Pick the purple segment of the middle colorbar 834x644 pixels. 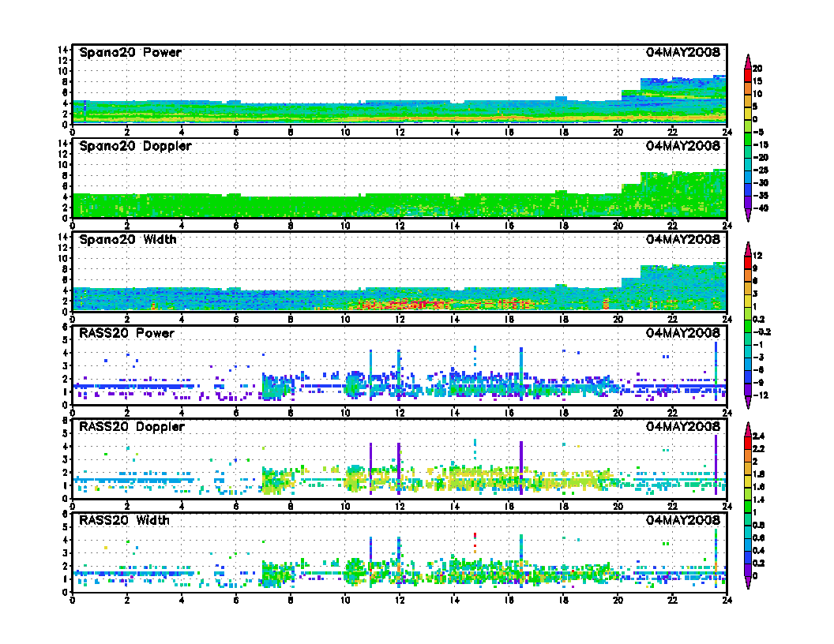point(748,390)
